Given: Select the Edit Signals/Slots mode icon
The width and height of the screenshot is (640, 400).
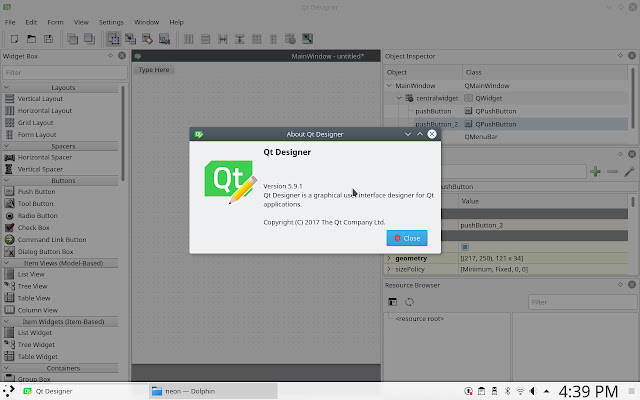Looking at the screenshot, I should tap(130, 39).
